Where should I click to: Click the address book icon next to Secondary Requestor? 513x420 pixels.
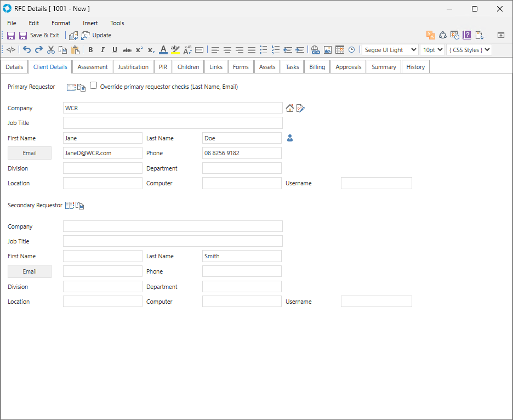pyautogui.click(x=70, y=206)
